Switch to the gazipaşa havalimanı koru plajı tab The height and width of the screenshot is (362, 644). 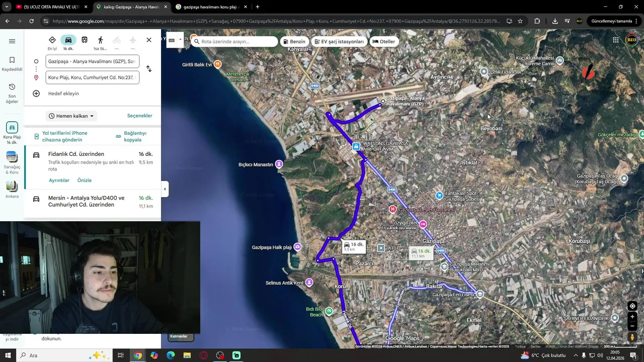tap(210, 7)
